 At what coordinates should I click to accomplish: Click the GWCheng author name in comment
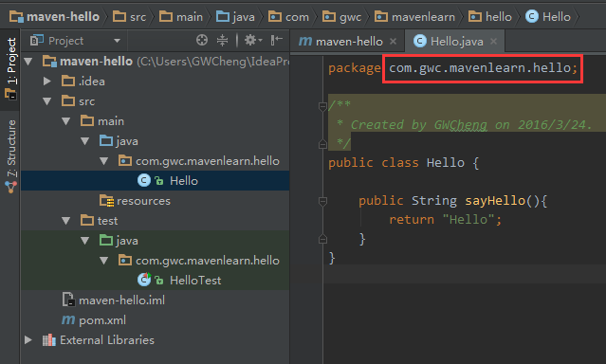tap(460, 125)
